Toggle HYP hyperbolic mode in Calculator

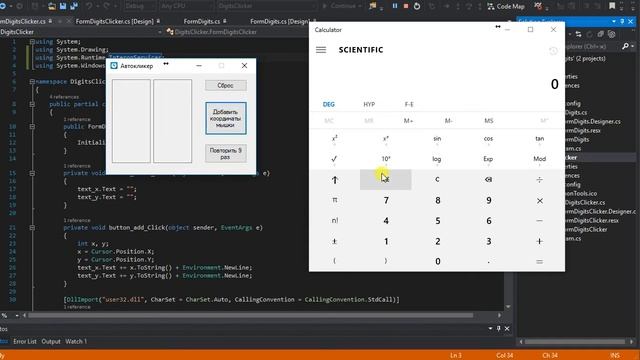pos(369,104)
